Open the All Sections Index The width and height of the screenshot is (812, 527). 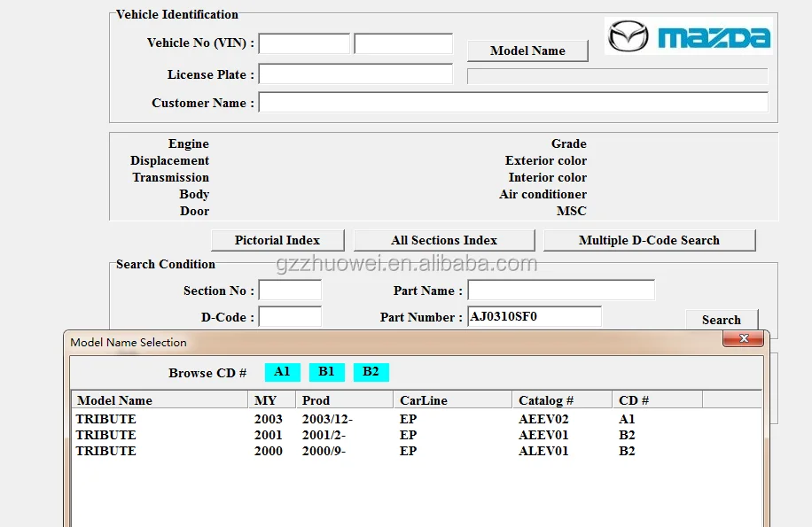(444, 240)
